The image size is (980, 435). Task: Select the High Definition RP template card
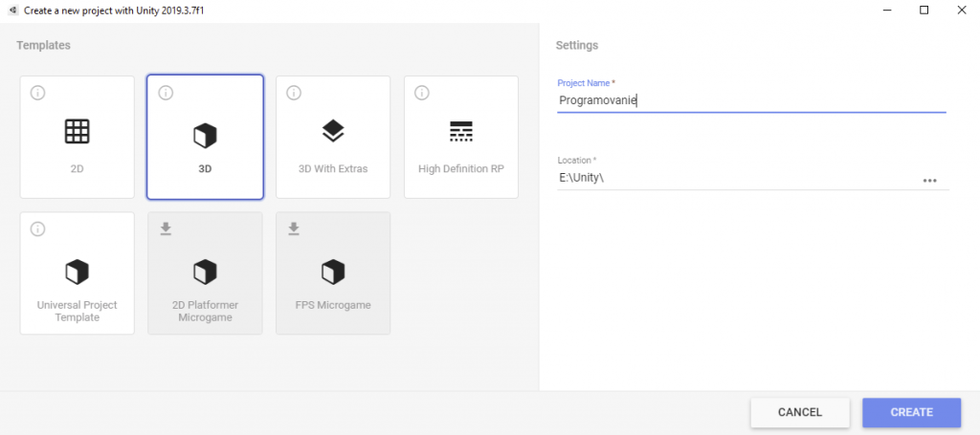point(461,138)
